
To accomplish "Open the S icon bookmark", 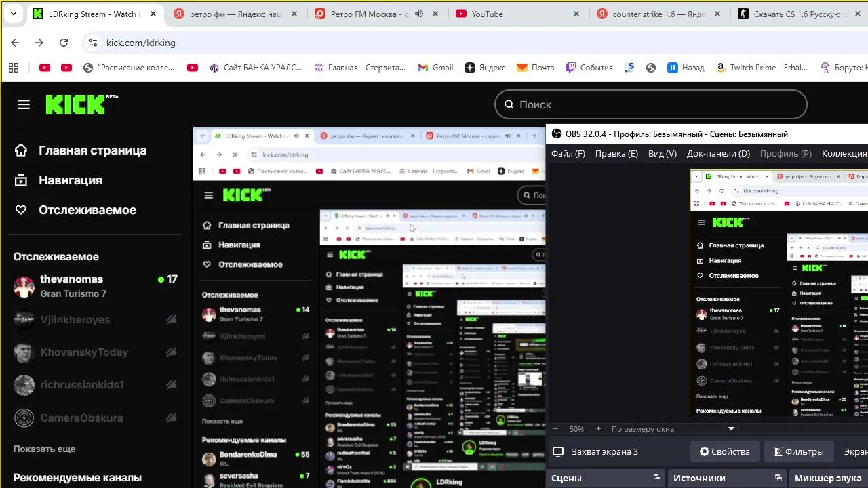I will pos(630,68).
